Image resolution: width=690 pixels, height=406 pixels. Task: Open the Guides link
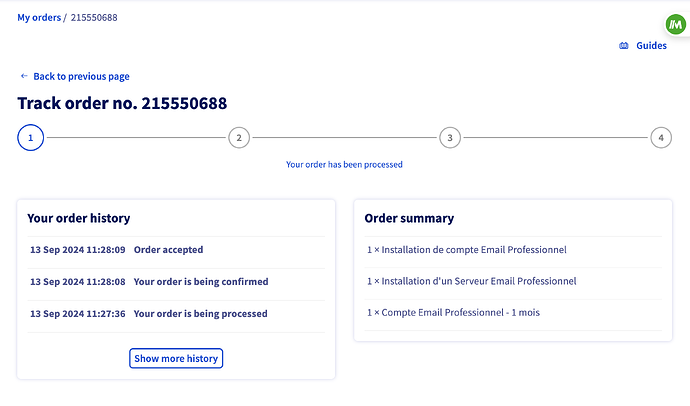click(x=651, y=46)
